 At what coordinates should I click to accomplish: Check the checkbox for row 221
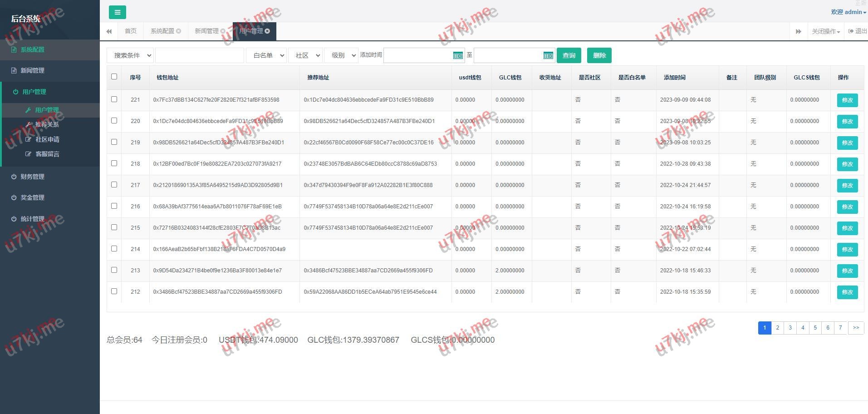pyautogui.click(x=114, y=99)
